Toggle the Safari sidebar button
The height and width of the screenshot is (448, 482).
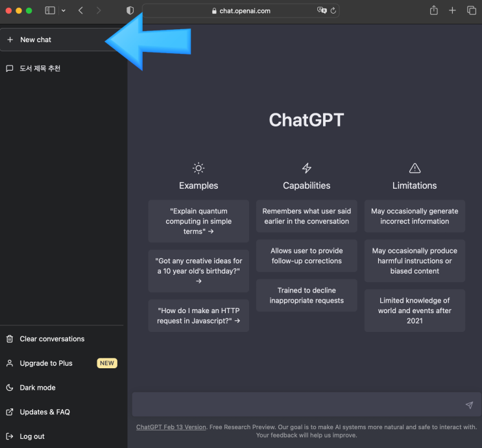(50, 11)
